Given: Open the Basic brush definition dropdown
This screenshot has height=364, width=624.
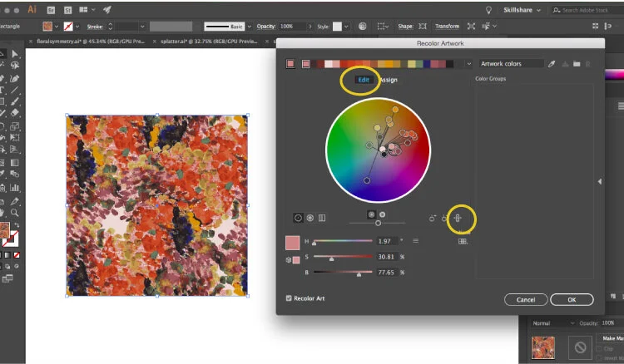Looking at the screenshot, I should click(249, 27).
